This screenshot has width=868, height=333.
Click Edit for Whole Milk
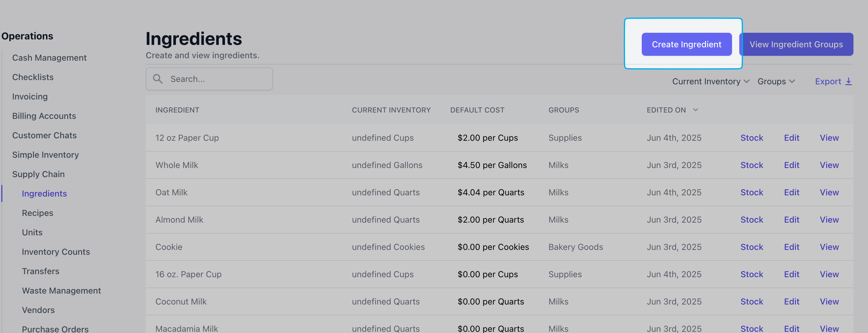click(x=791, y=165)
